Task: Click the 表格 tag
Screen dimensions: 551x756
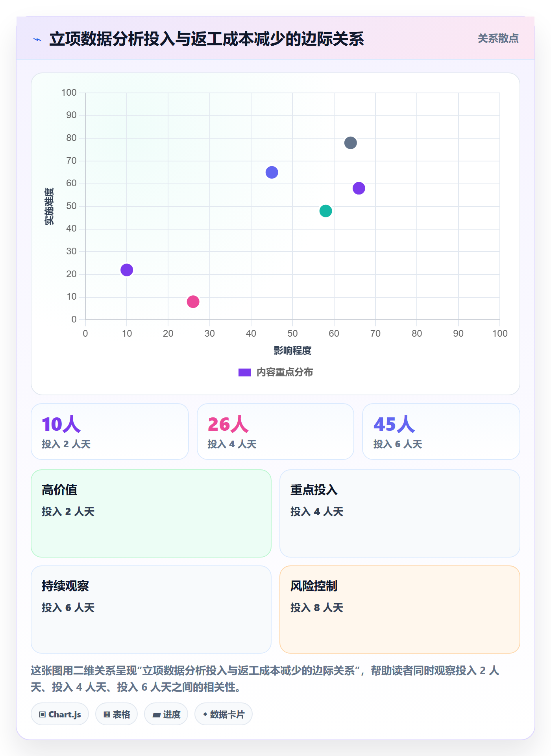Action: (116, 714)
